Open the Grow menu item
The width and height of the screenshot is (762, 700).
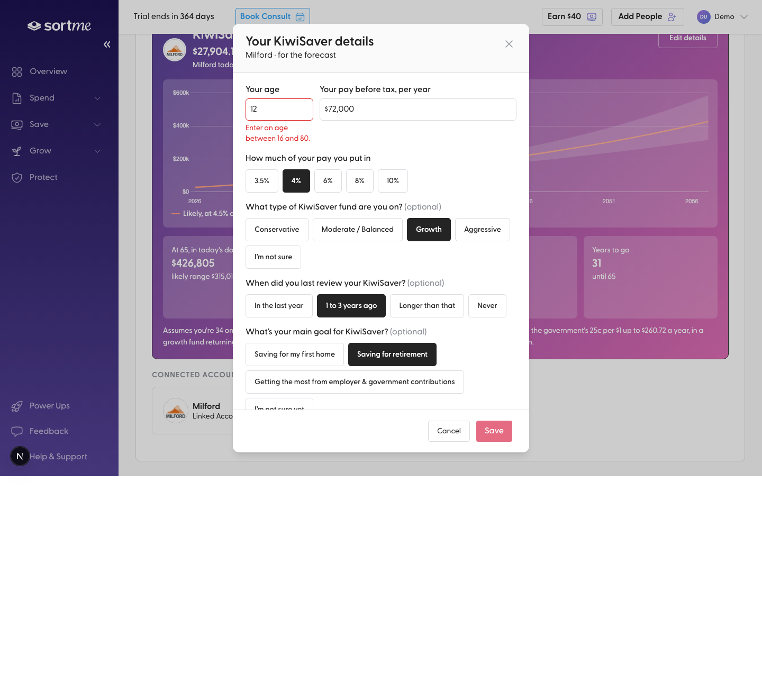(59, 151)
